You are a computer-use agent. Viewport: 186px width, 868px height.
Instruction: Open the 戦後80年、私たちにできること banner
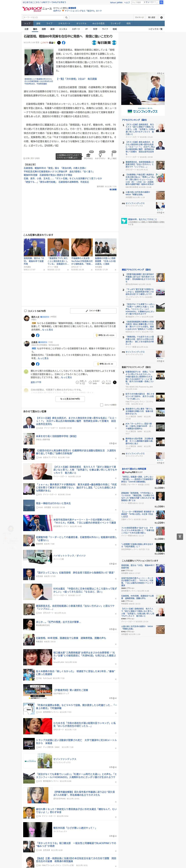[x=143, y=221]
